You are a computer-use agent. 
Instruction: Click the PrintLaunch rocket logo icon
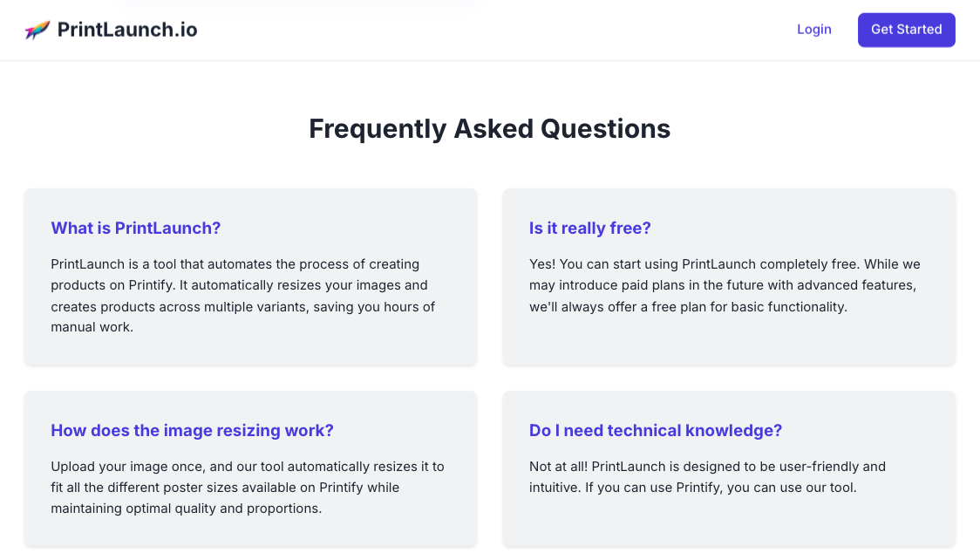tap(37, 30)
